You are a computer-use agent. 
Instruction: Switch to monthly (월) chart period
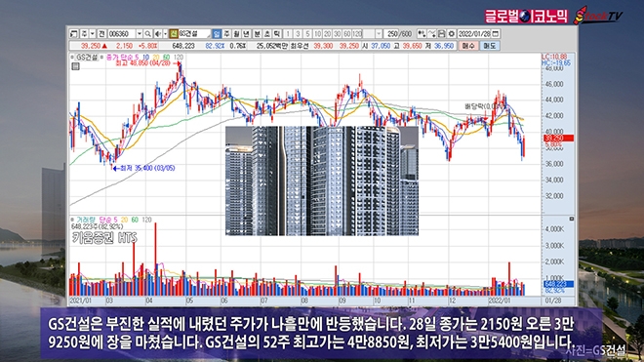pos(236,34)
